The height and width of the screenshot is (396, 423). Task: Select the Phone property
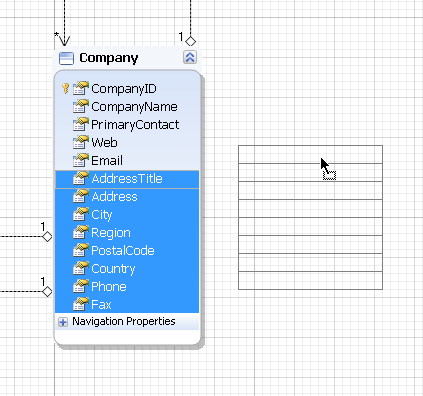pos(127,287)
